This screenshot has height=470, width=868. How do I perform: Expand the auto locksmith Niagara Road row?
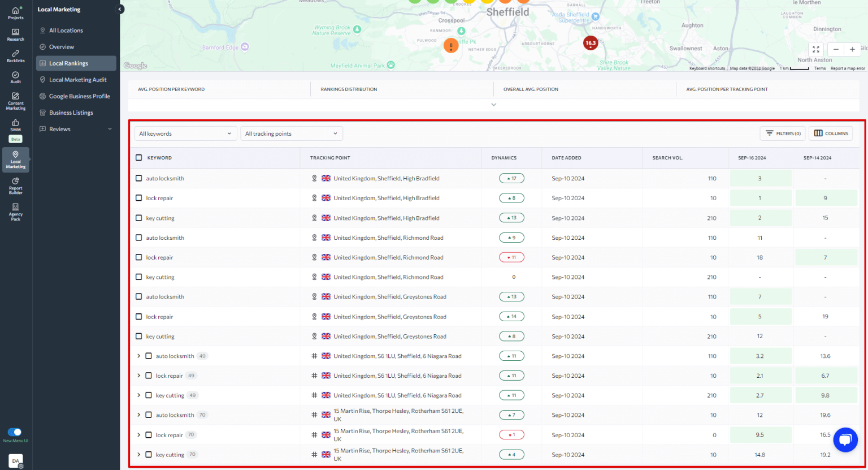click(139, 356)
